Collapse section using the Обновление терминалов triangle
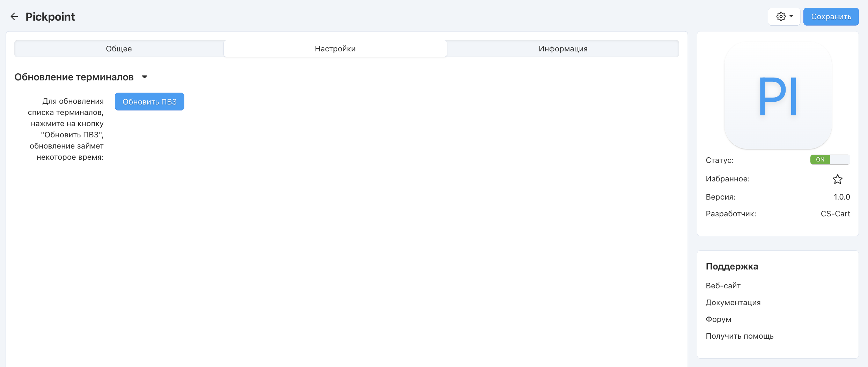 [x=145, y=77]
